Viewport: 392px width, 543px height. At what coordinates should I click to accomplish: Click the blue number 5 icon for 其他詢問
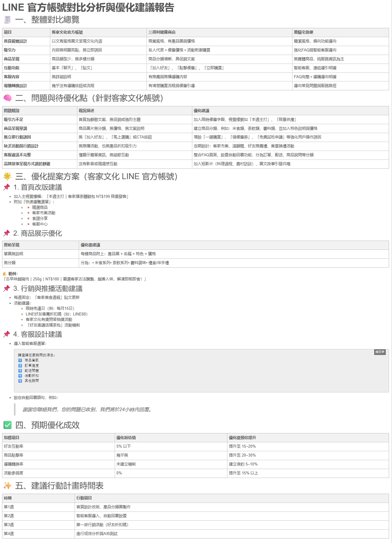(20, 381)
